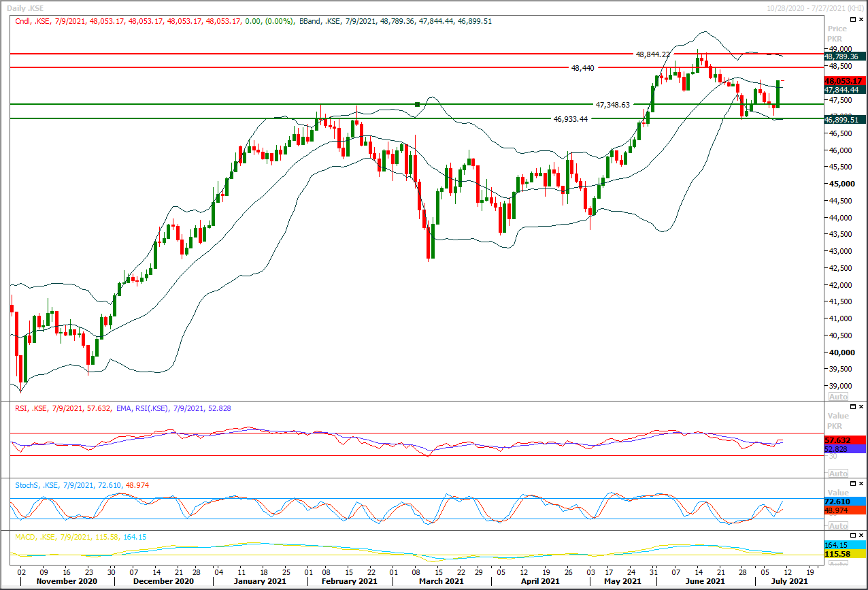This screenshot has height=590, width=868.
Task: Close the StochS indicator panel
Action: click(x=861, y=482)
